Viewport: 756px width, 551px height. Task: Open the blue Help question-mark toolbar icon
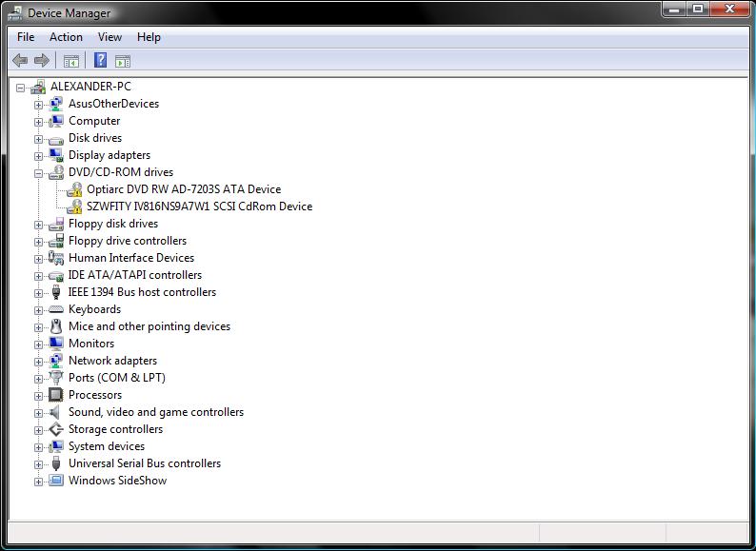(x=100, y=60)
